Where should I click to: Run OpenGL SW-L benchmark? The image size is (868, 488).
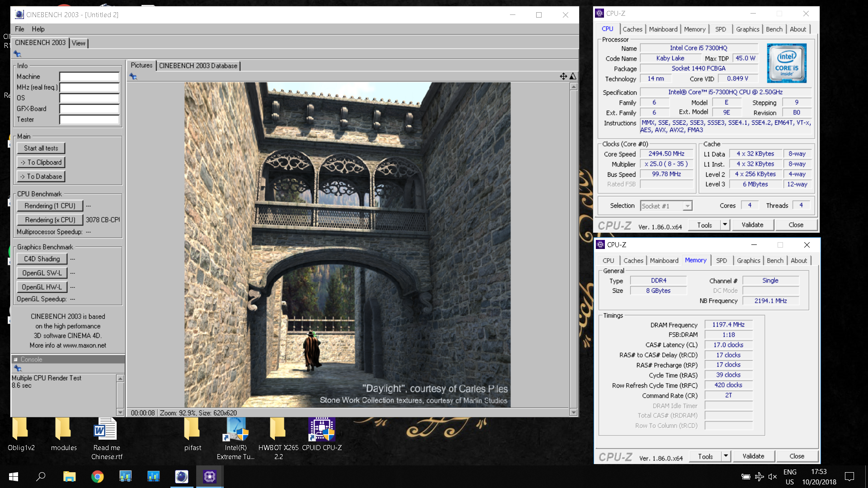(x=42, y=273)
